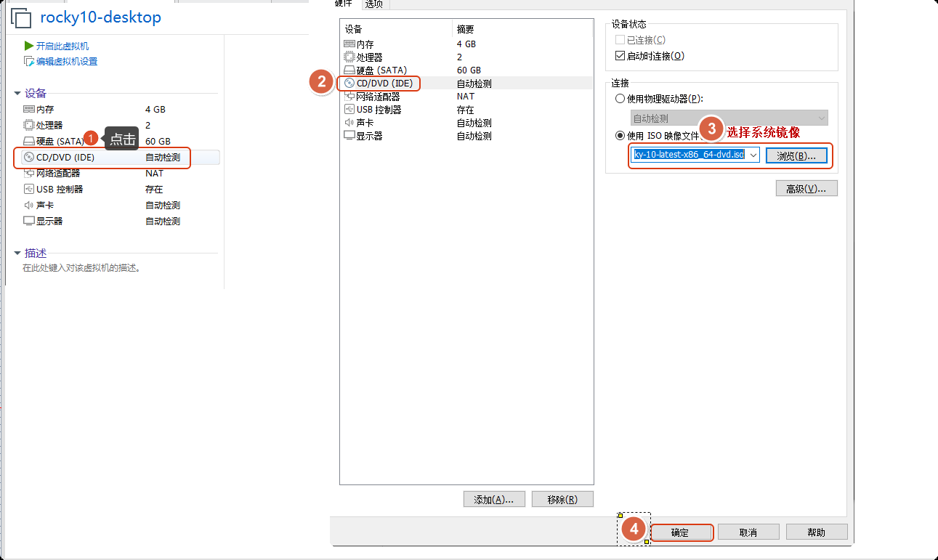Click the 声卡 icon in the dialog list
938x560 pixels.
[349, 123]
